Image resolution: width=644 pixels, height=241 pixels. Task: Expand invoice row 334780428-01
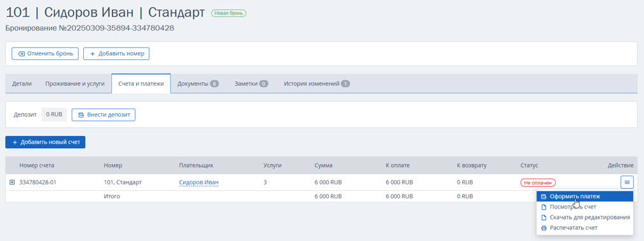pos(12,182)
